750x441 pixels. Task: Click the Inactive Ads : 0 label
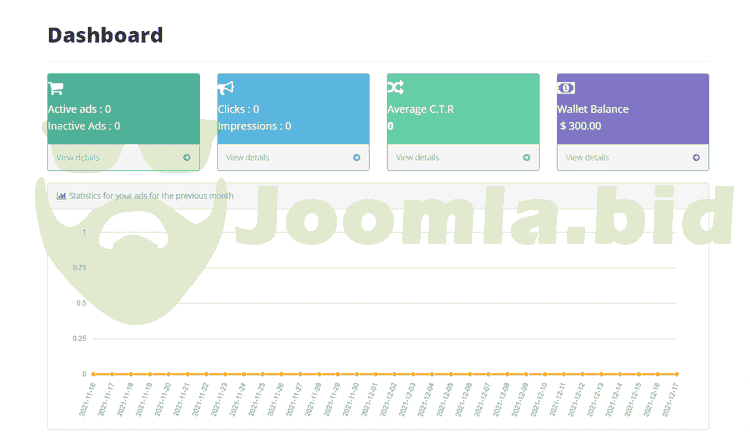point(84,126)
